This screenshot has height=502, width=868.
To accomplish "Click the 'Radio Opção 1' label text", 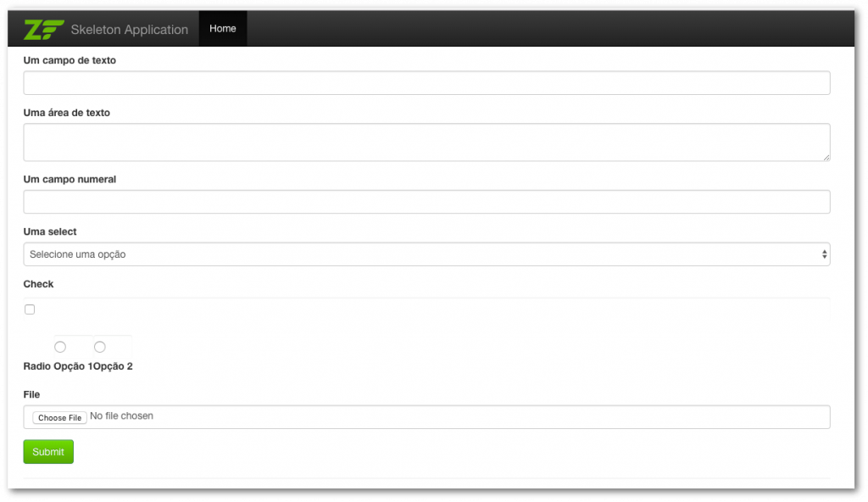I will click(58, 366).
